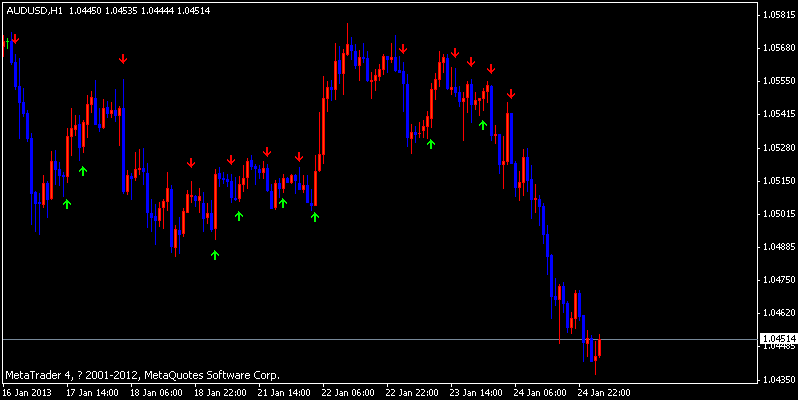Click the 1.05415 price axis label

pyautogui.click(x=779, y=114)
